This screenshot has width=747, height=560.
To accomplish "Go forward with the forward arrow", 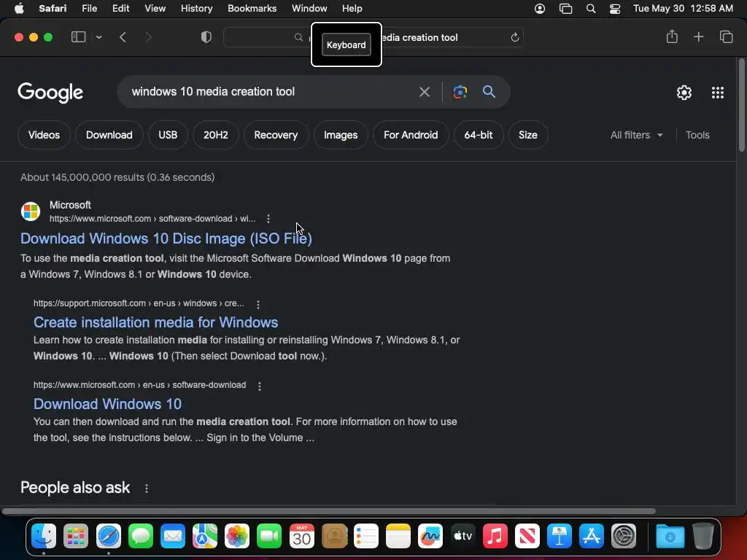I will click(x=148, y=37).
